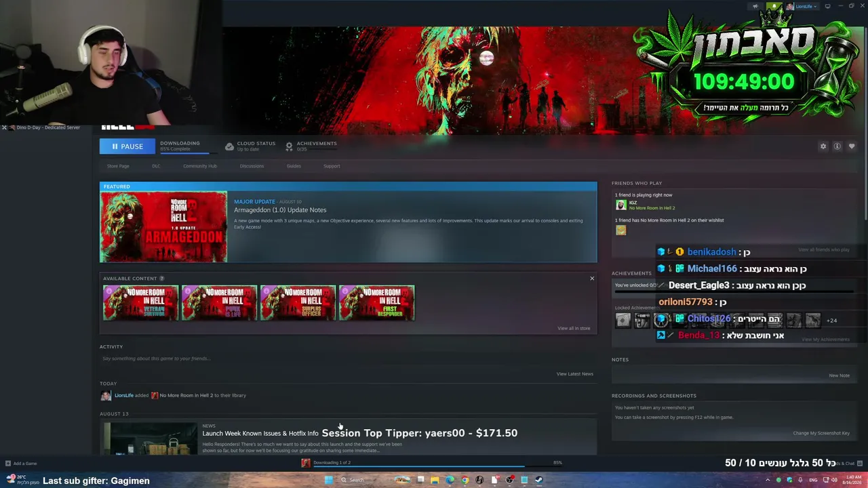
Task: Open the DLC tab
Action: pyautogui.click(x=156, y=166)
